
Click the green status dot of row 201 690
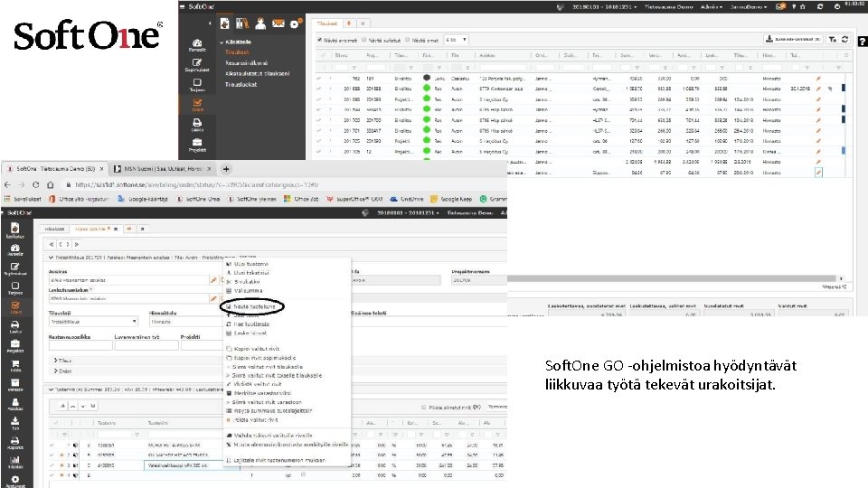(427, 99)
